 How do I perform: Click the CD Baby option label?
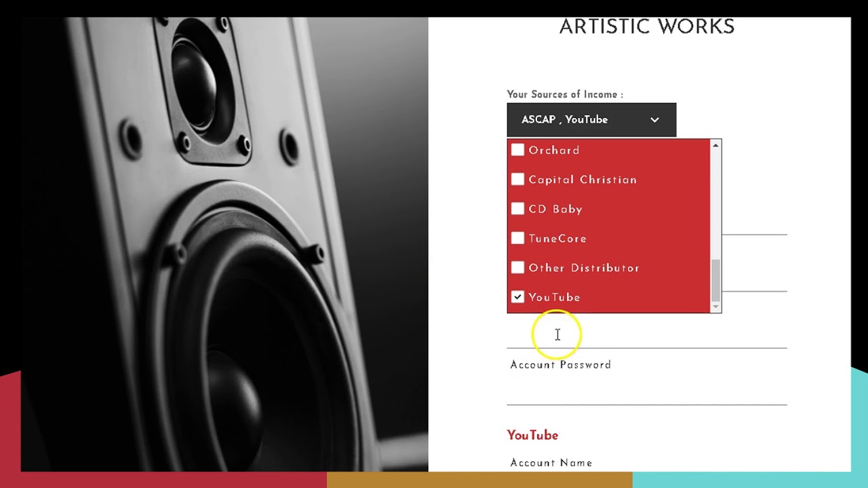point(555,209)
